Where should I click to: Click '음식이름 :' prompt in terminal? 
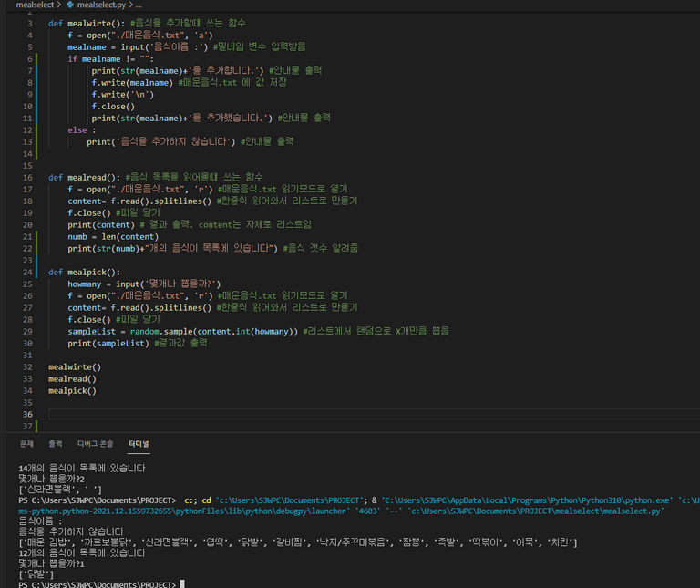coord(41,521)
